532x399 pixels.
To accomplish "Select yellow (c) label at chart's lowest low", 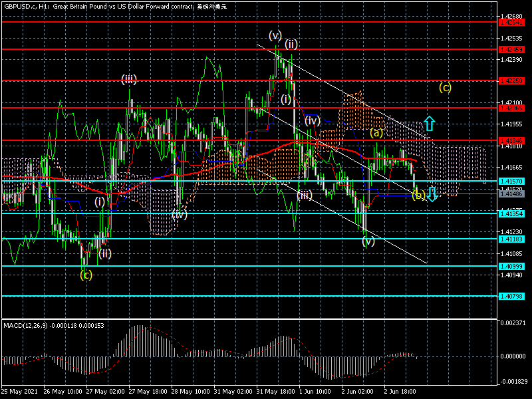I will [86, 274].
